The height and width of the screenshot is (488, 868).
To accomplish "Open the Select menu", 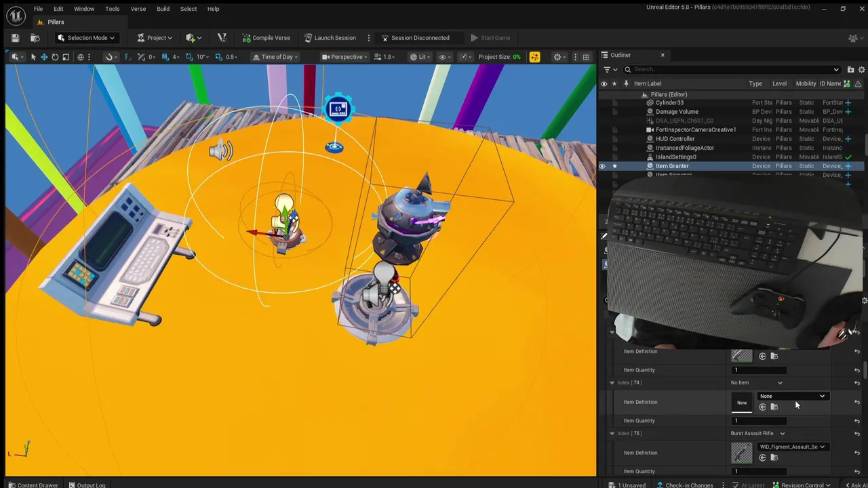I will tap(189, 9).
